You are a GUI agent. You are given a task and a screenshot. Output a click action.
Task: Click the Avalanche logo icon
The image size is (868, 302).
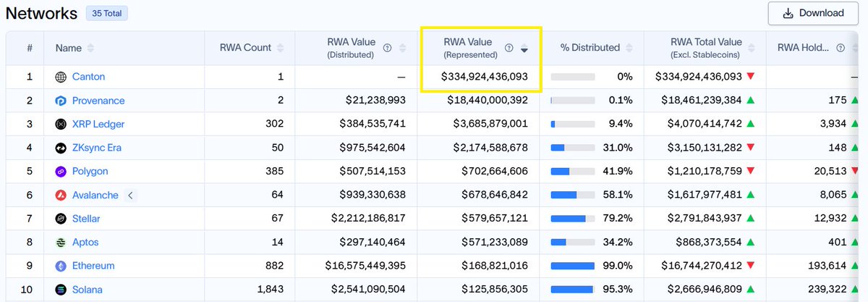61,195
